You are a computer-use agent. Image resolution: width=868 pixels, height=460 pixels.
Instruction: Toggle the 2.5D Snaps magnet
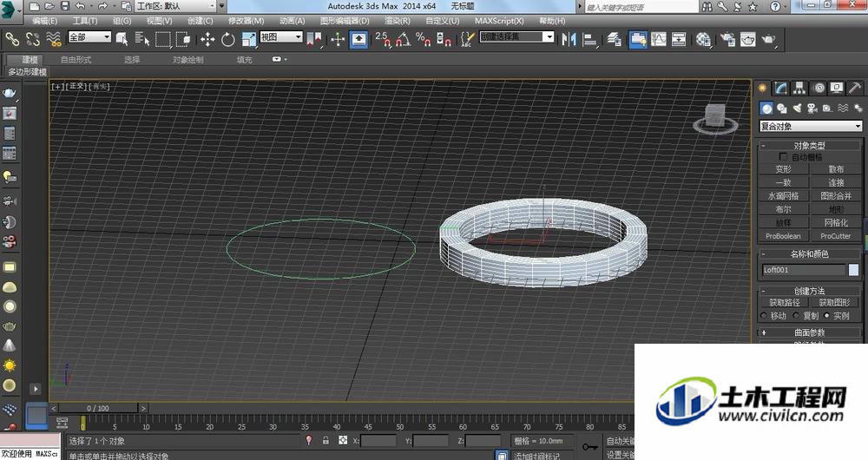[383, 39]
